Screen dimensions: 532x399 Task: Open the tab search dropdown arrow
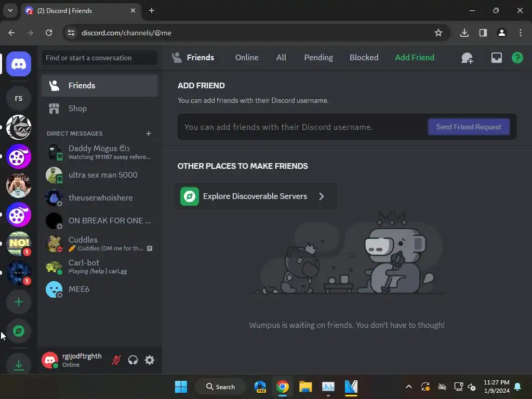(x=10, y=10)
